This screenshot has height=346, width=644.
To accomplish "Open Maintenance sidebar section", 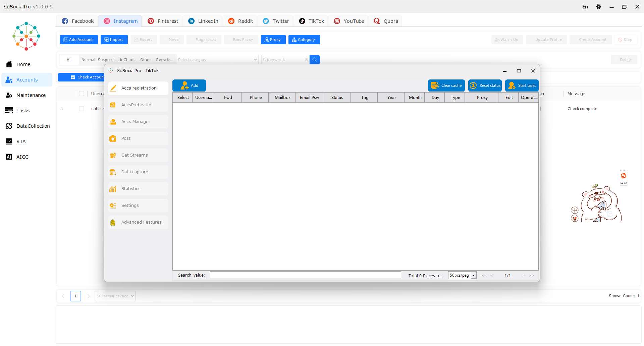I will tap(26, 95).
